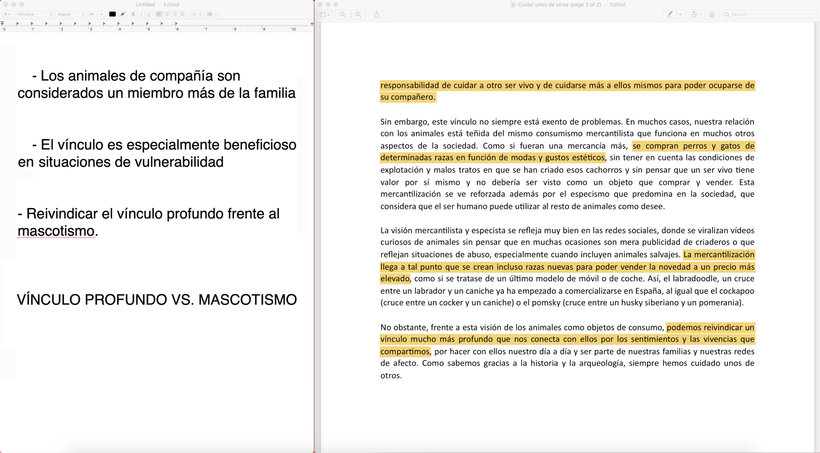This screenshot has width=820, height=453.
Task: Align text left in TextEdit
Action: tap(158, 14)
